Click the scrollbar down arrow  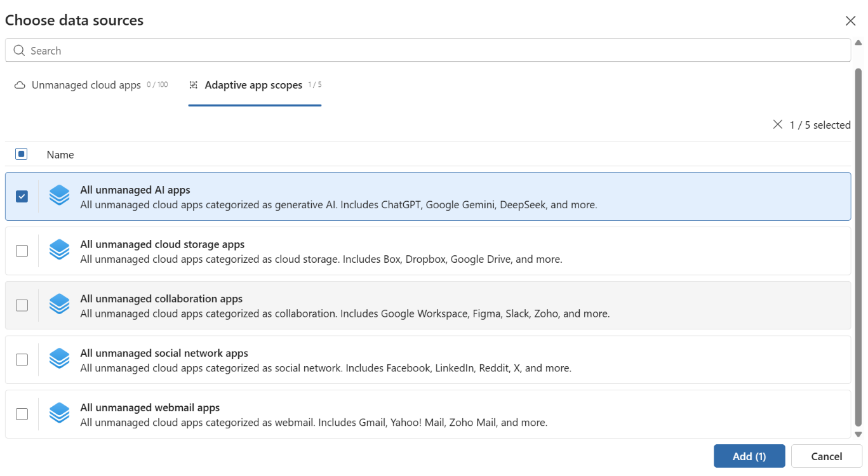[x=858, y=434]
